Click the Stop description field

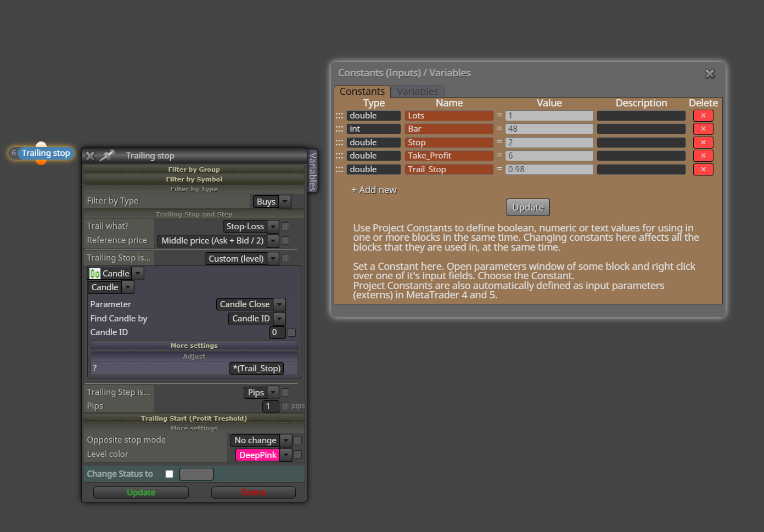click(x=641, y=143)
